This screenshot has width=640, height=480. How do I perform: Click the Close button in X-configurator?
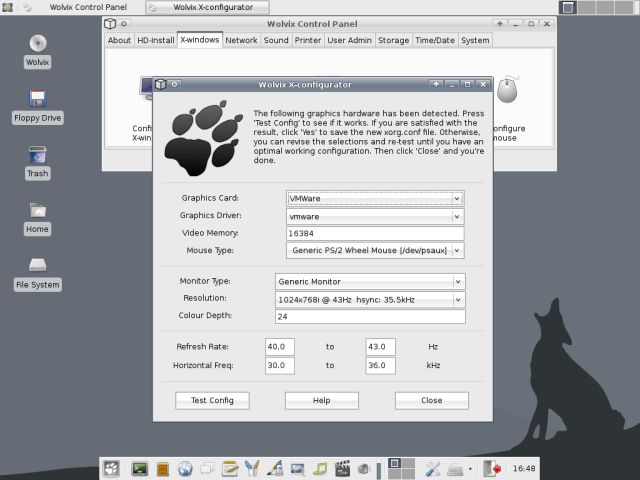[431, 400]
